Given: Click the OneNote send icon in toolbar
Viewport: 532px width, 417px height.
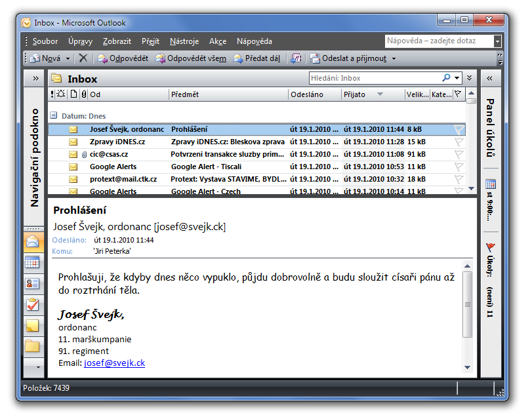Looking at the screenshot, I should point(296,58).
